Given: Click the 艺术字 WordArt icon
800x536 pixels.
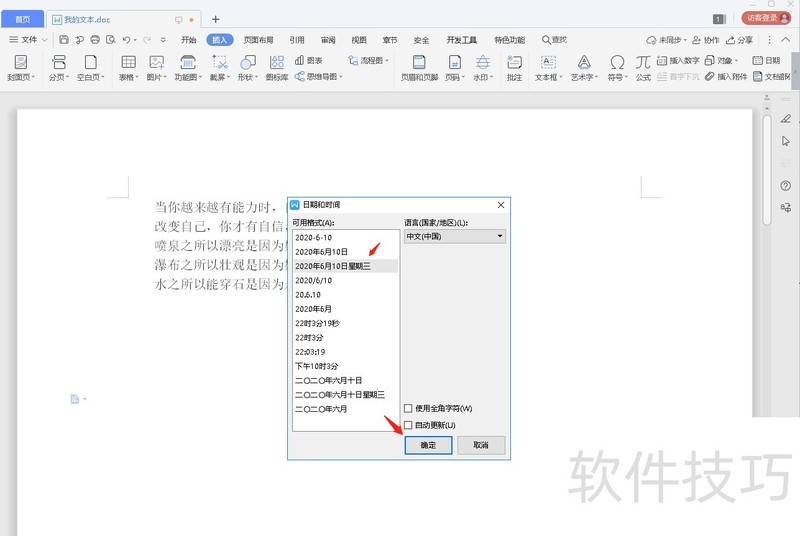Looking at the screenshot, I should [x=582, y=62].
